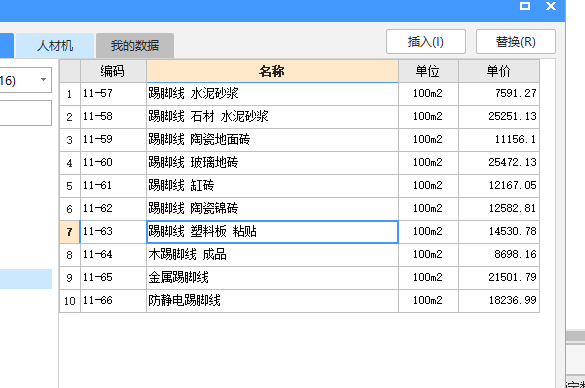Screen dimensions: 585x388
Task: Select row 踢脚线 石材 水泥砂浆
Action: tap(272, 117)
